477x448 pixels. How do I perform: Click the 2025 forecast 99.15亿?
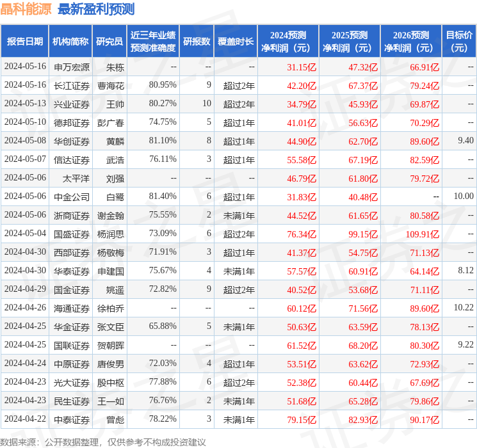coord(363,234)
